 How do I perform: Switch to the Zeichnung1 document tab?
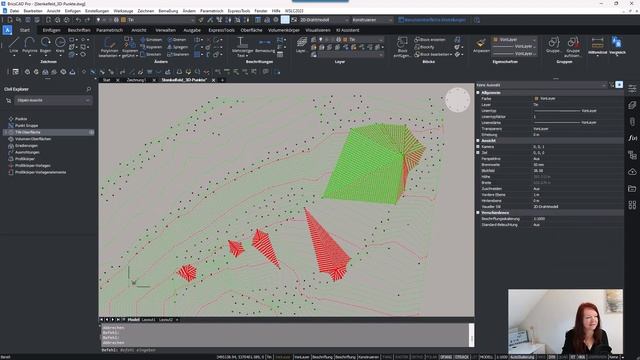(136, 80)
